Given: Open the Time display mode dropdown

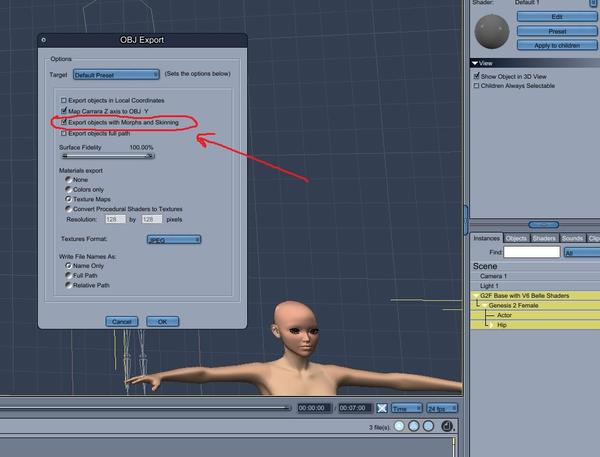Looking at the screenshot, I should (406, 408).
